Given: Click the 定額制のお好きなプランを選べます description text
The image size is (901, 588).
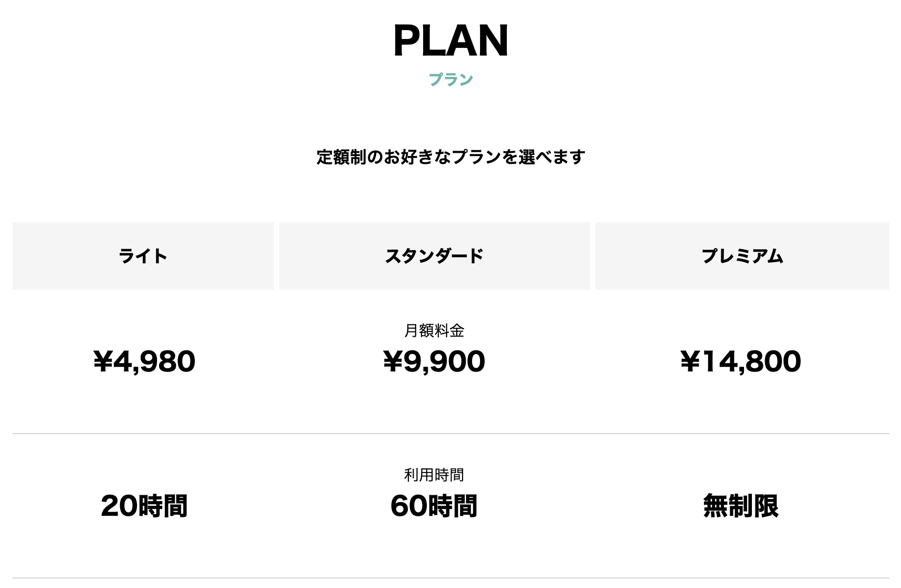Looking at the screenshot, I should tap(450, 157).
